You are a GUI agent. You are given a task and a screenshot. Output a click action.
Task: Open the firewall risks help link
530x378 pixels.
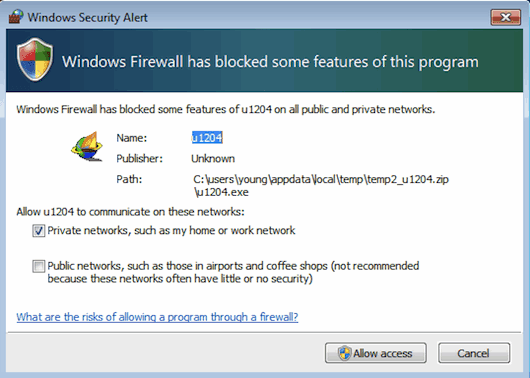(x=157, y=317)
